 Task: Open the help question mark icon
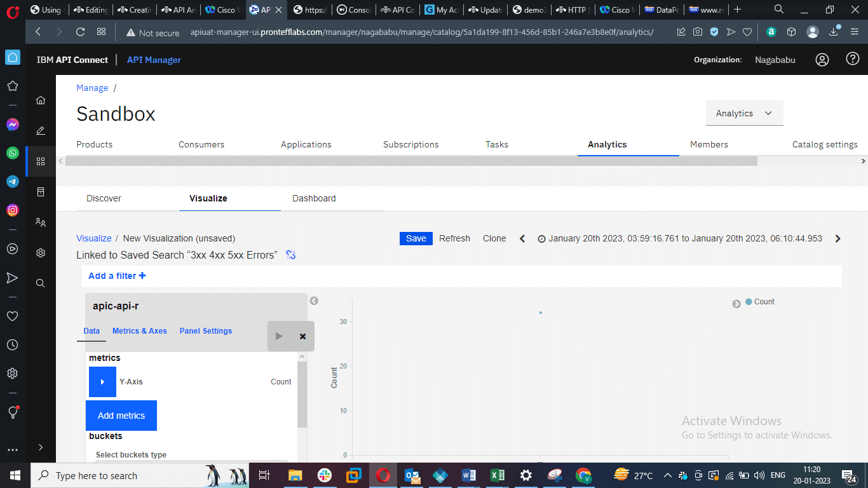853,59
